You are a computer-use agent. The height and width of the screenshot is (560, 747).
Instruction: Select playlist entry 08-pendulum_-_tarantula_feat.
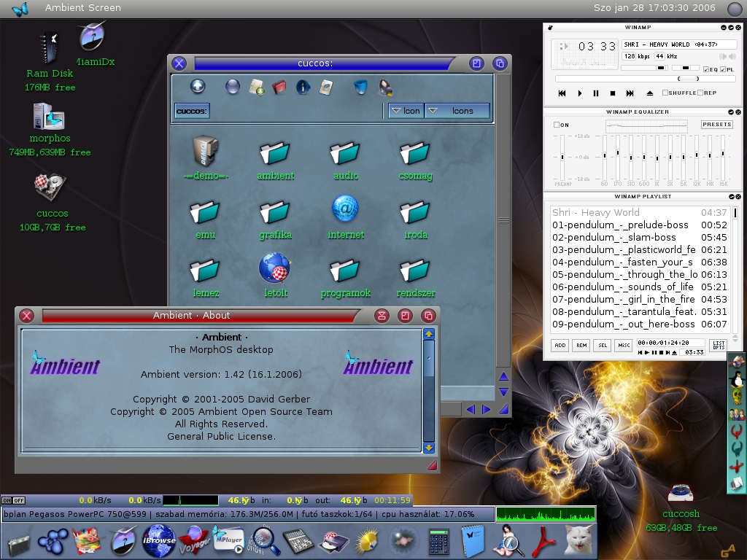(x=639, y=311)
